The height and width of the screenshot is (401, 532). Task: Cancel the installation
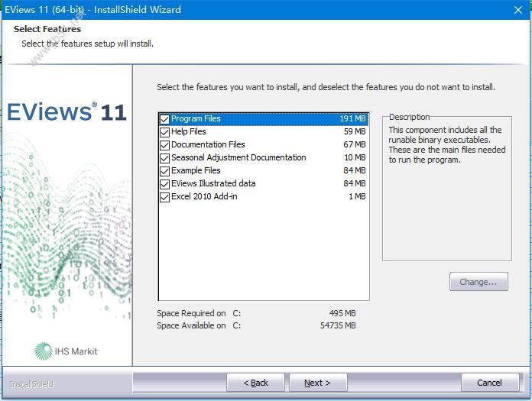point(490,383)
